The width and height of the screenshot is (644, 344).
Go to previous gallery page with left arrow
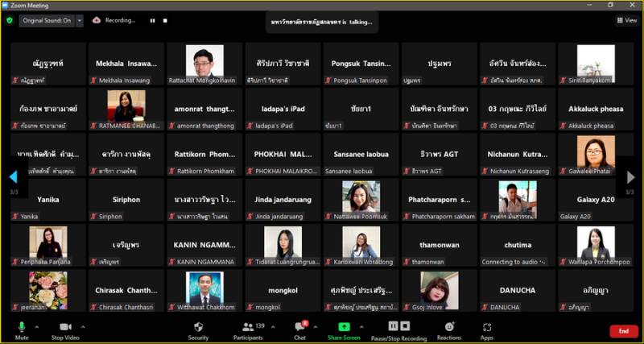tap(13, 176)
